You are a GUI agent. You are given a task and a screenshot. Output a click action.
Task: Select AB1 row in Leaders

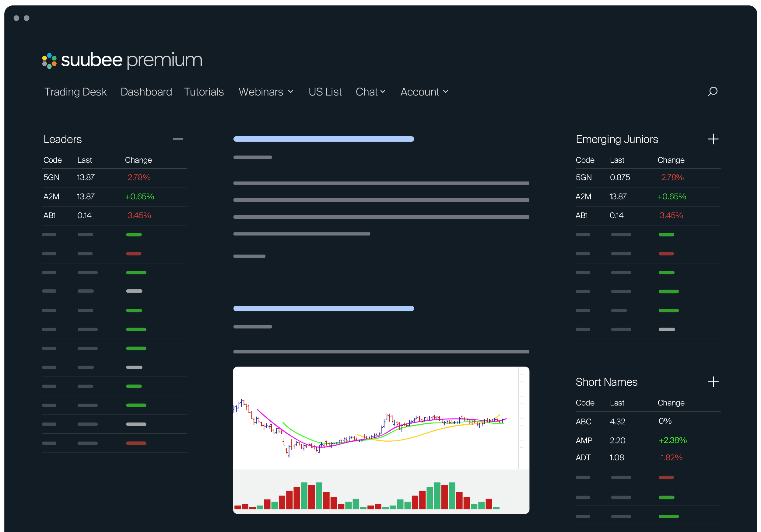pyautogui.click(x=114, y=216)
